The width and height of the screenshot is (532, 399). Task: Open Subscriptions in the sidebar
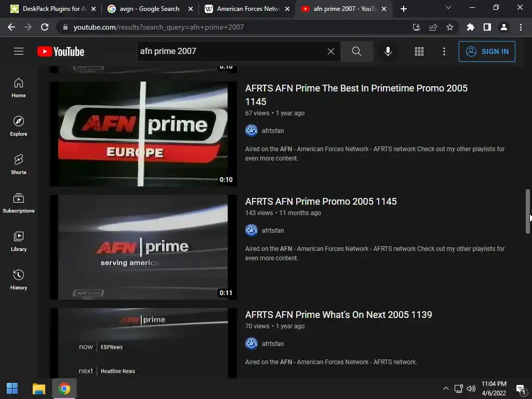(19, 203)
